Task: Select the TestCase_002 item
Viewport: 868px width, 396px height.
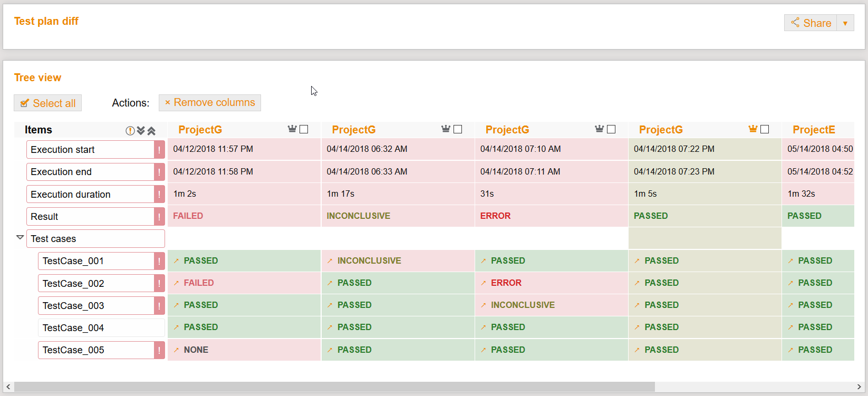Action: click(x=96, y=283)
